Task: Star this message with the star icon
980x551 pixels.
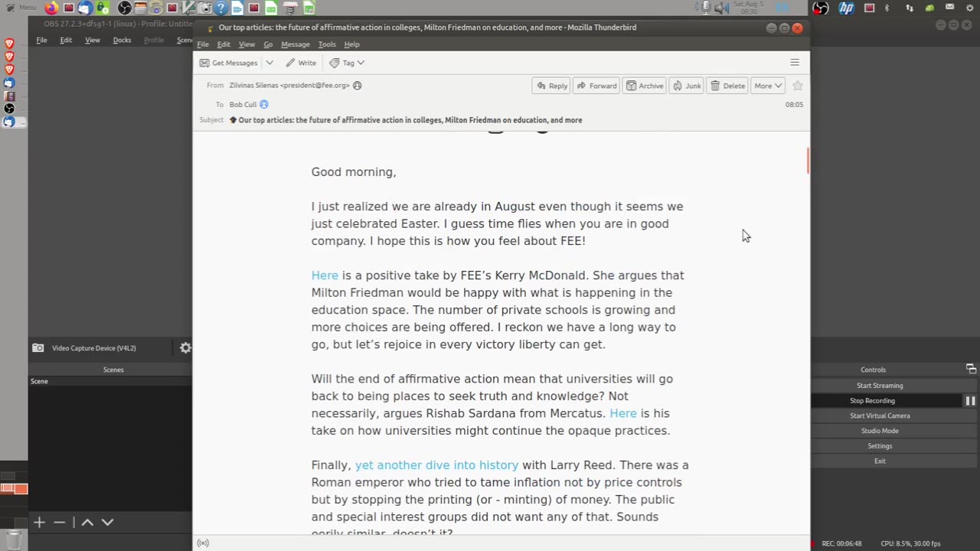Action: pos(797,86)
